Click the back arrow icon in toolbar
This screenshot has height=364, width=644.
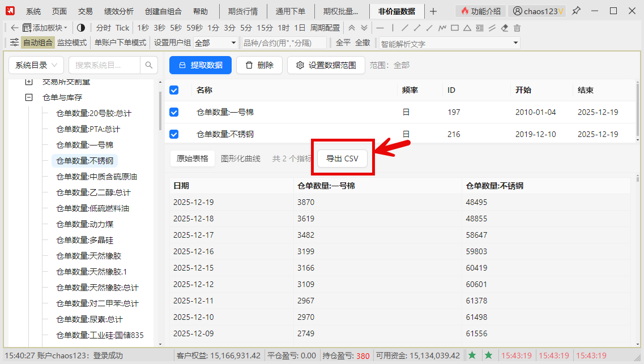[x=14, y=28]
